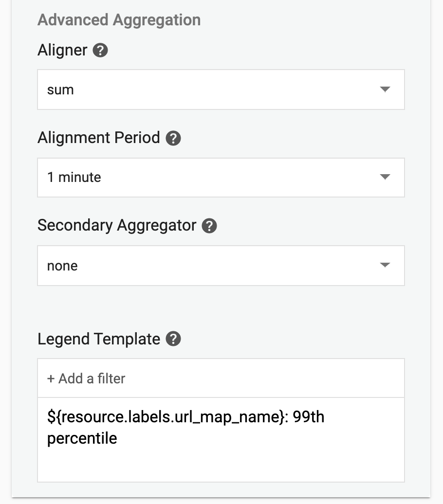Click the 'Legend Template' field label

[x=98, y=339]
